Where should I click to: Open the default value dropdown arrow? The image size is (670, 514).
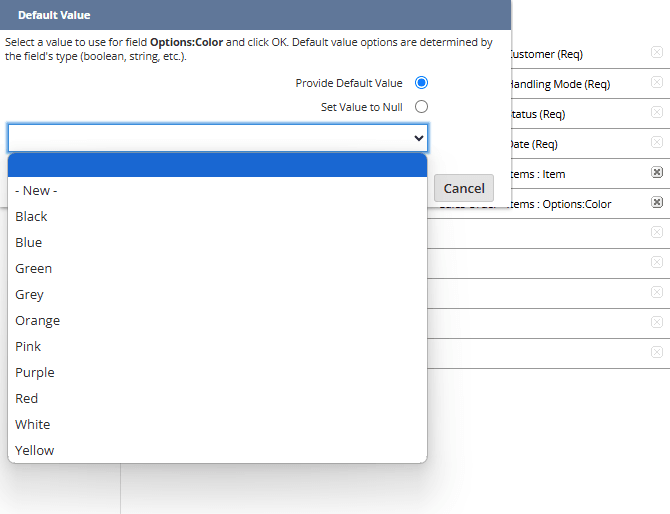(x=419, y=138)
